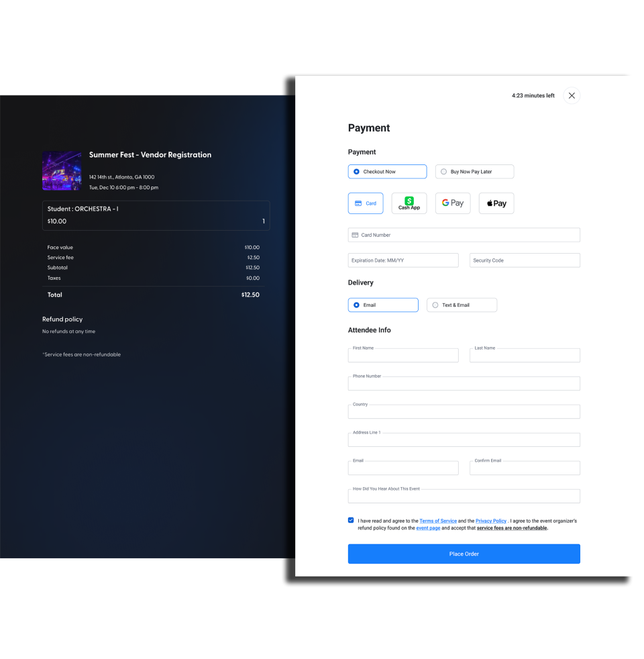Pay using Google Pay

453,203
